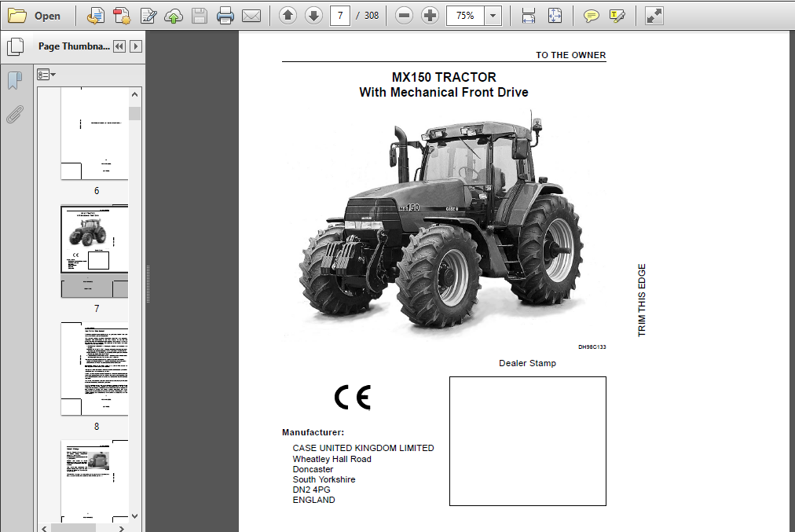Zoom in with the plus button
The width and height of the screenshot is (795, 532).
pyautogui.click(x=430, y=16)
